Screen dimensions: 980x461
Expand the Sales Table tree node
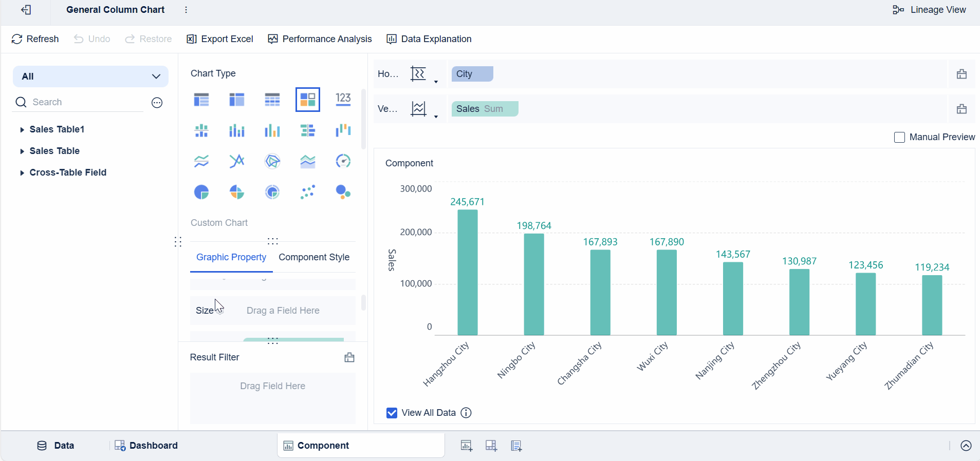(22, 151)
